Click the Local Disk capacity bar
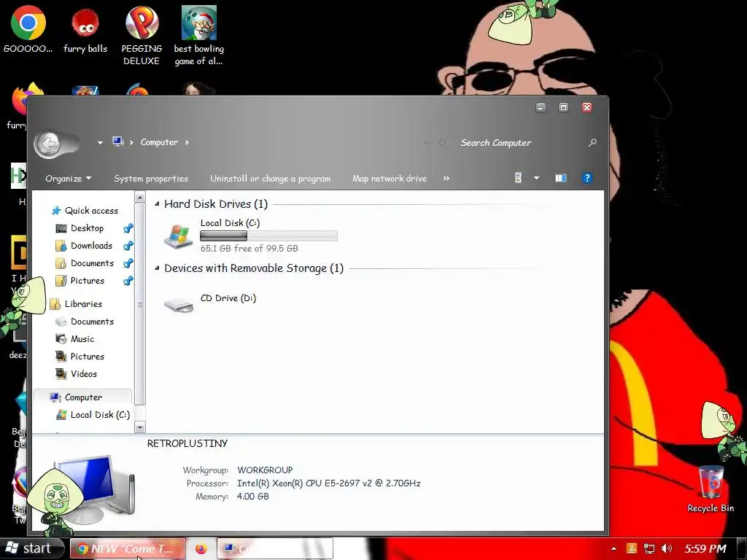 [268, 236]
